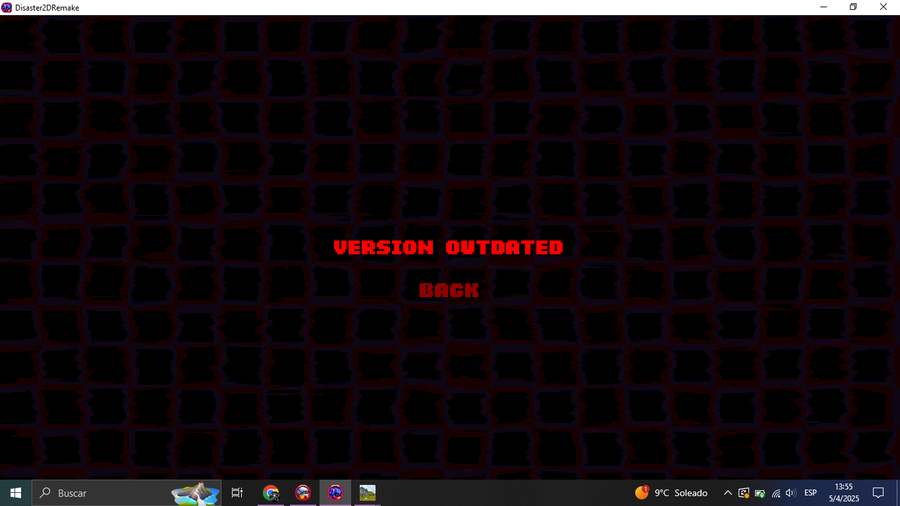Viewport: 900px width, 506px height.
Task: Click the VERSION OUTDATED message text
Action: pyautogui.click(x=448, y=247)
